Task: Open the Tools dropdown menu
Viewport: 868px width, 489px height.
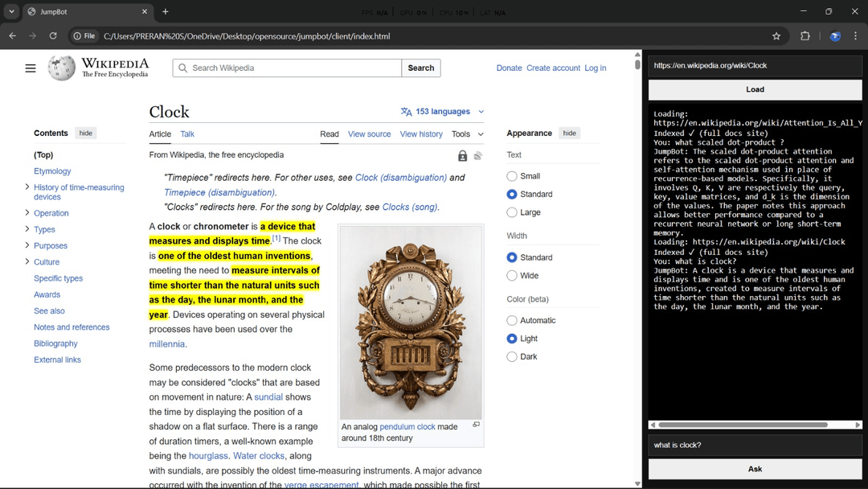Action: click(x=467, y=134)
